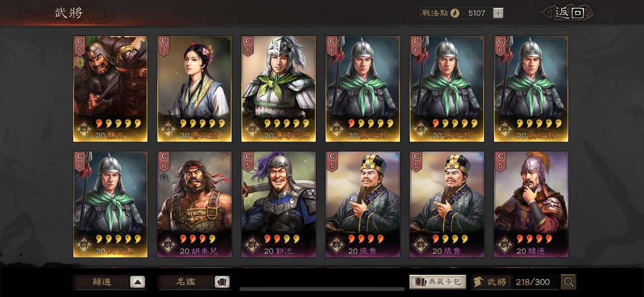Viewport: 644px width, 297px height.
Task: Tap the plus icon beside 戰法點
Action: (x=498, y=13)
